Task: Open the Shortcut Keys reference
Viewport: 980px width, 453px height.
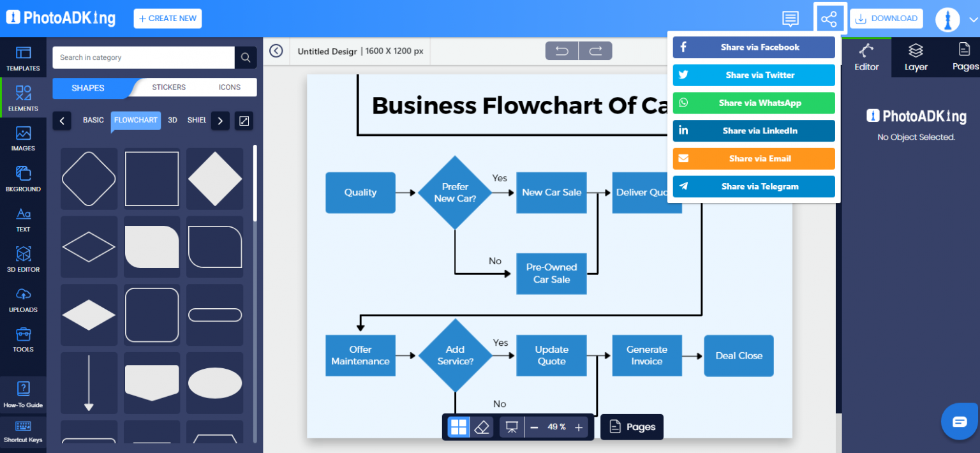Action: pyautogui.click(x=23, y=431)
